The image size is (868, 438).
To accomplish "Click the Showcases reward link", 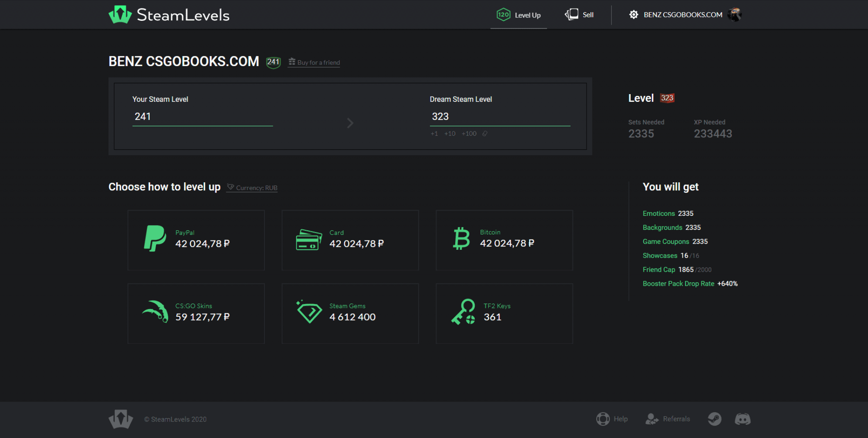I will [660, 255].
